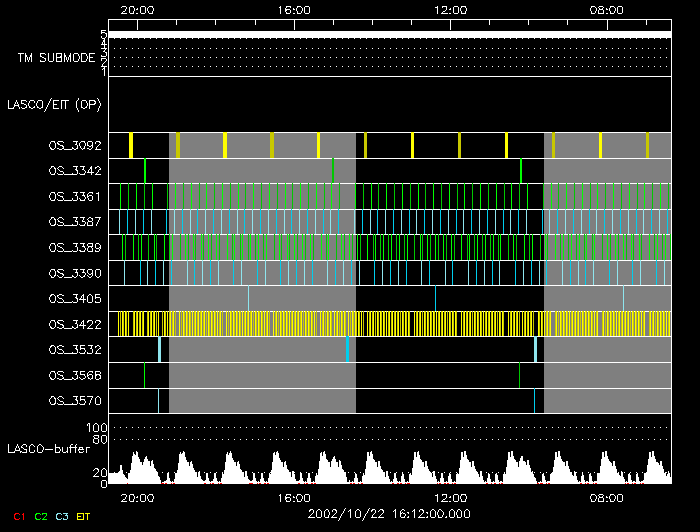Select the 08:00 tick on bottom axis
700x532 pixels.
[607, 497]
